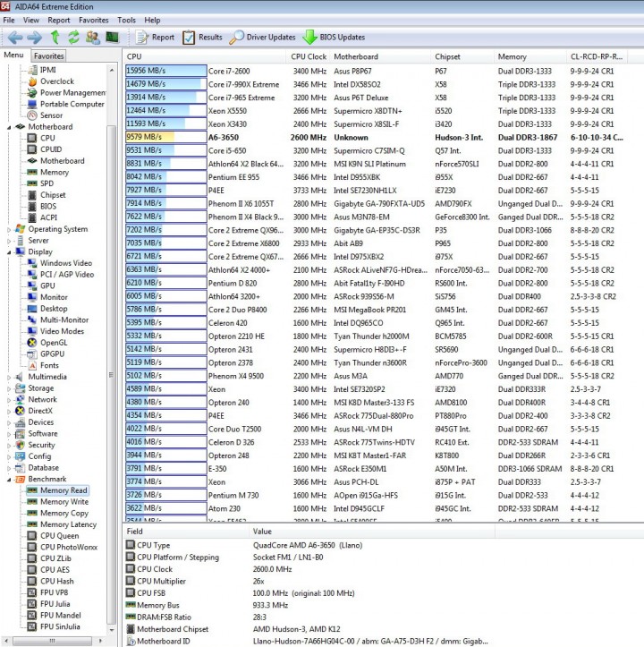Select the 3791 MB/s E-350 result bar
This screenshot has height=647, width=644.
165,469
